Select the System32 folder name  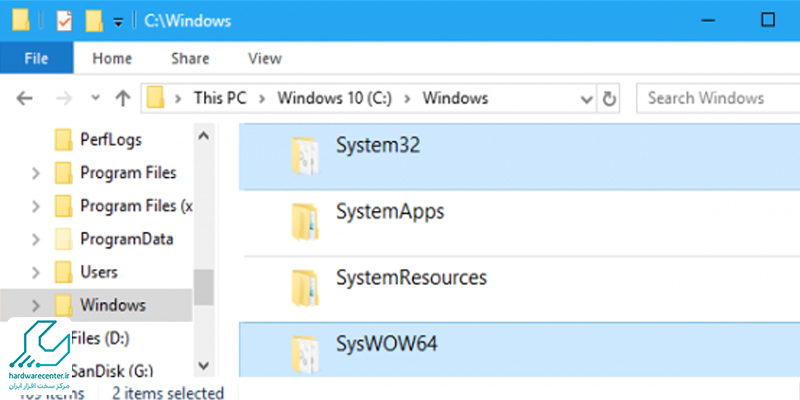click(378, 145)
